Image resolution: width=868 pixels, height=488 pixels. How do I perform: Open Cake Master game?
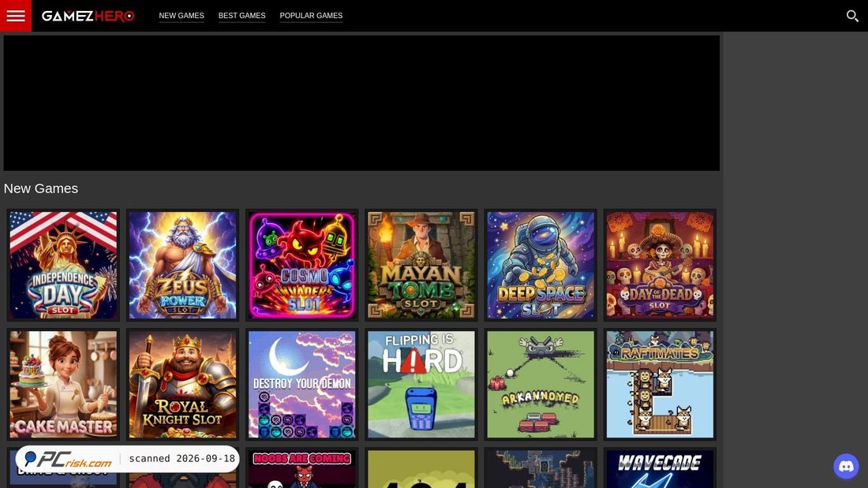tap(63, 385)
